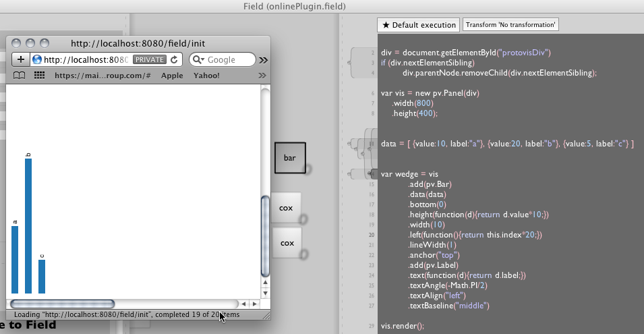Open the Yahoo! bookmark
The image size is (644, 334).
tap(206, 76)
